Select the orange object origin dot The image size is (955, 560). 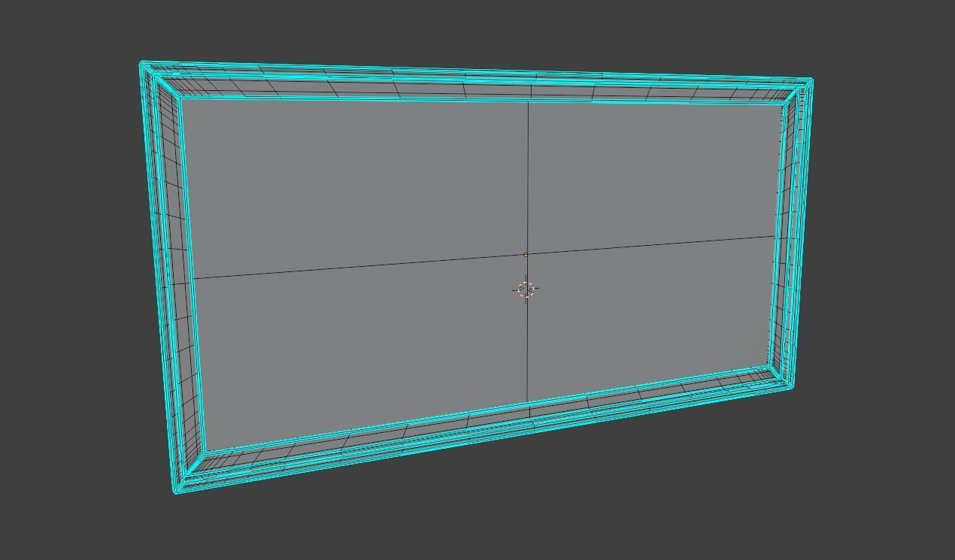[x=526, y=255]
